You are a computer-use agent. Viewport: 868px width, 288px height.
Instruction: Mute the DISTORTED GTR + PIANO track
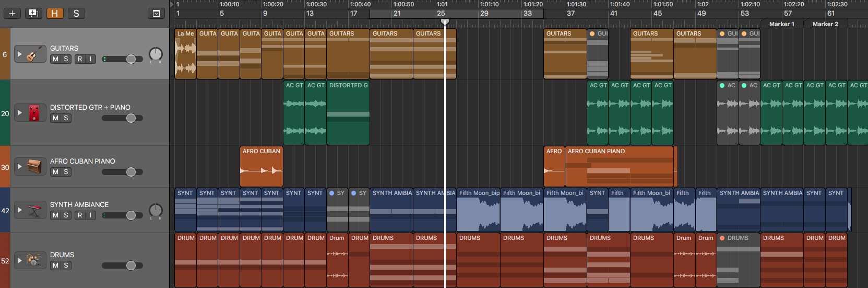(55, 118)
